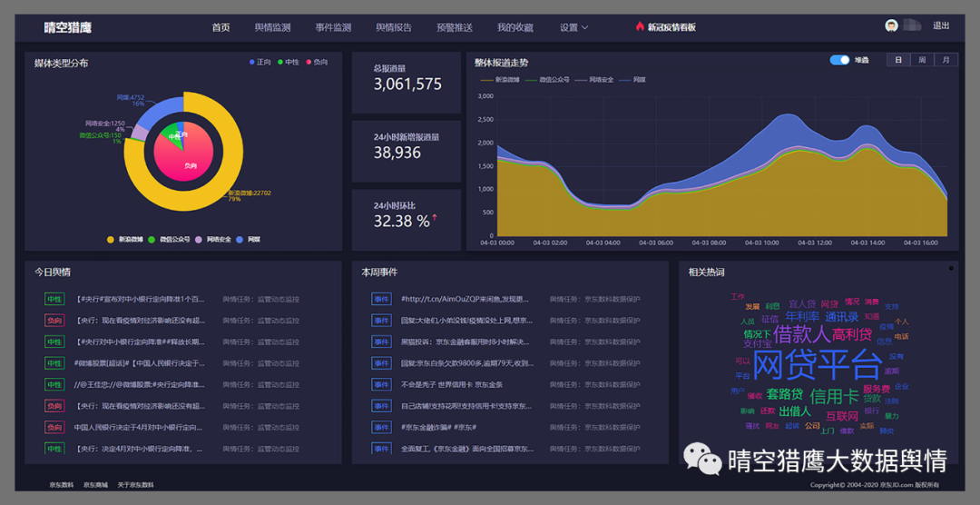Click the flame icon beside 新冠疫情看板
Image resolution: width=980 pixels, height=505 pixels.
(640, 26)
